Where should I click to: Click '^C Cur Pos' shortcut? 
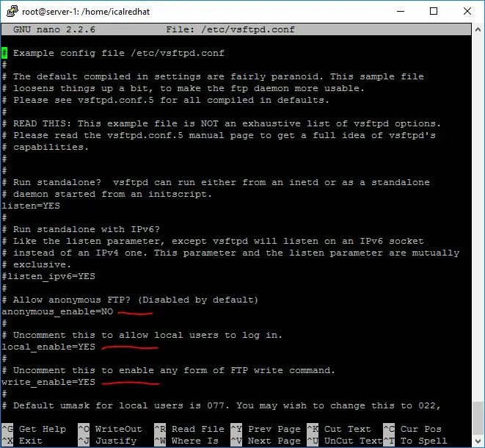pyautogui.click(x=412, y=429)
